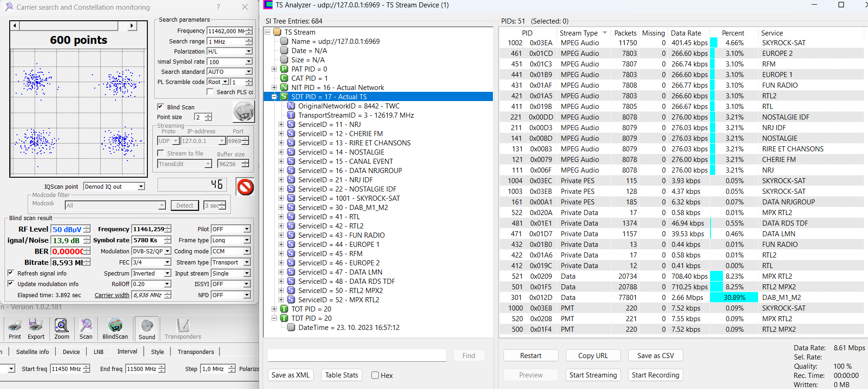
Task: Click the Restart button
Action: (531, 356)
